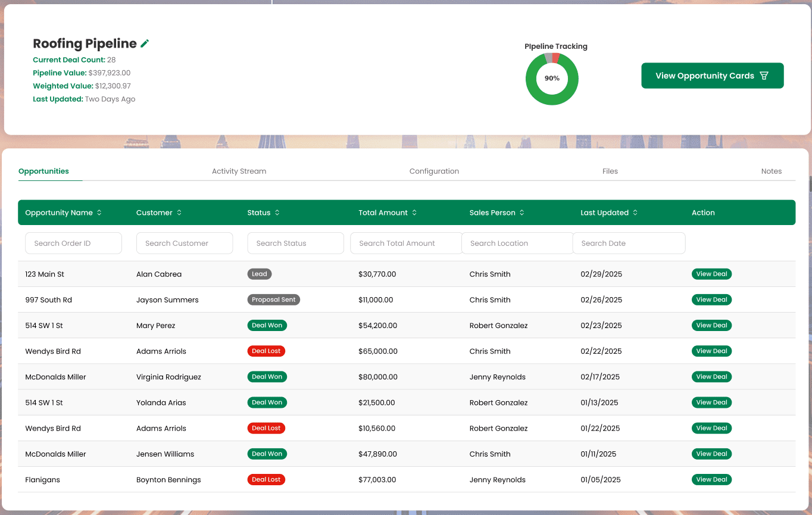This screenshot has width=812, height=515.
Task: Click the Search Date input field
Action: coord(629,244)
